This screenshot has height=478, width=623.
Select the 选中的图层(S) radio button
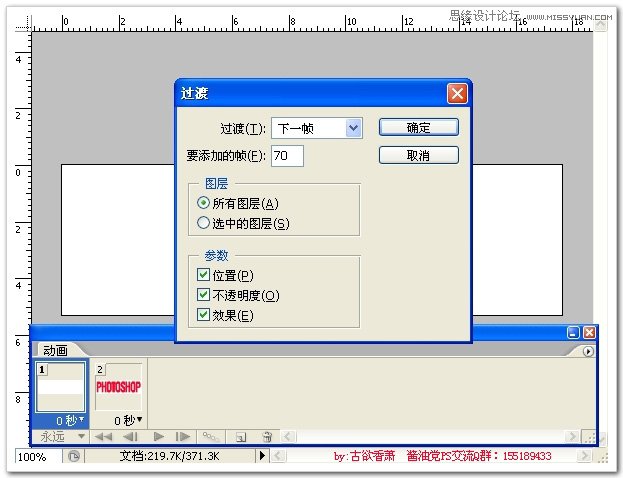tap(203, 223)
